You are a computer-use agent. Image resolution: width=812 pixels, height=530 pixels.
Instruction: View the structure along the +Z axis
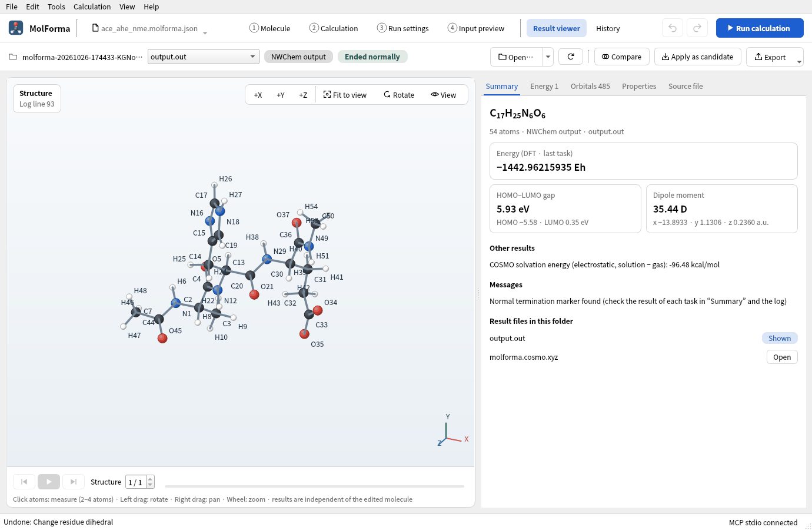tap(303, 95)
